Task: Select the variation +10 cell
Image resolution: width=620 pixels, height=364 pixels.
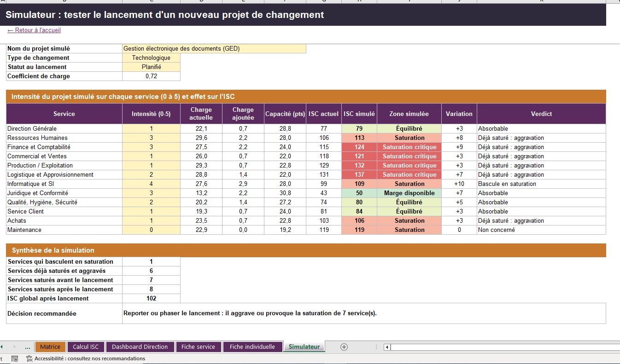Action: [459, 184]
